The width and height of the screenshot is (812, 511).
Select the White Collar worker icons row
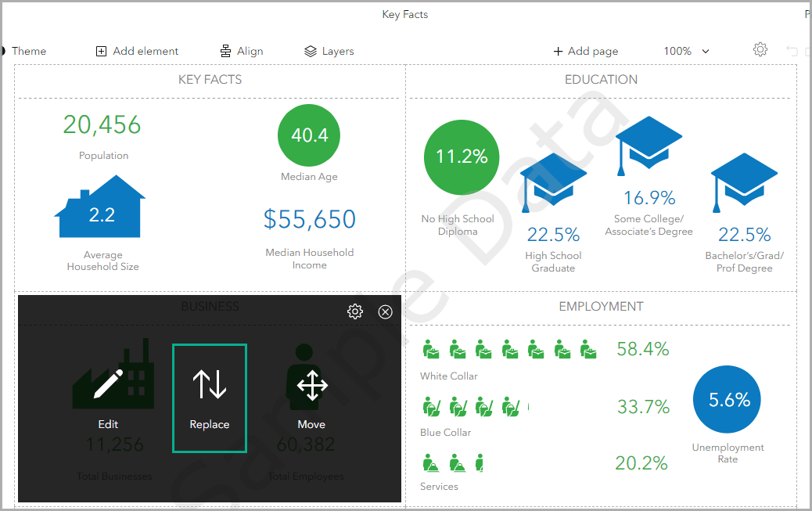(509, 349)
